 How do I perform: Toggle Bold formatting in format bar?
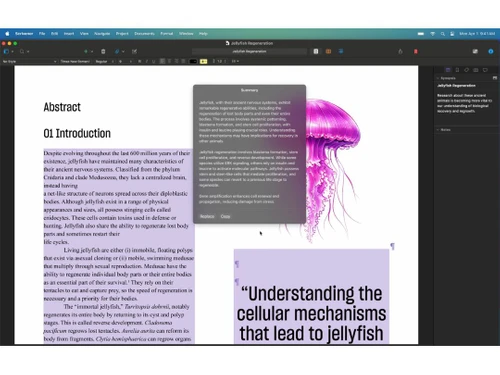coord(140,61)
